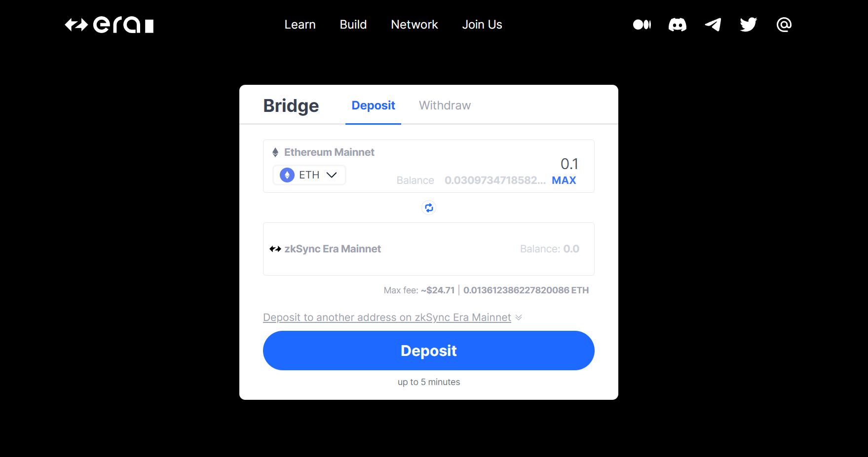Screen dimensions: 868x457
Task: Select the Deposit tab
Action: coord(373,105)
